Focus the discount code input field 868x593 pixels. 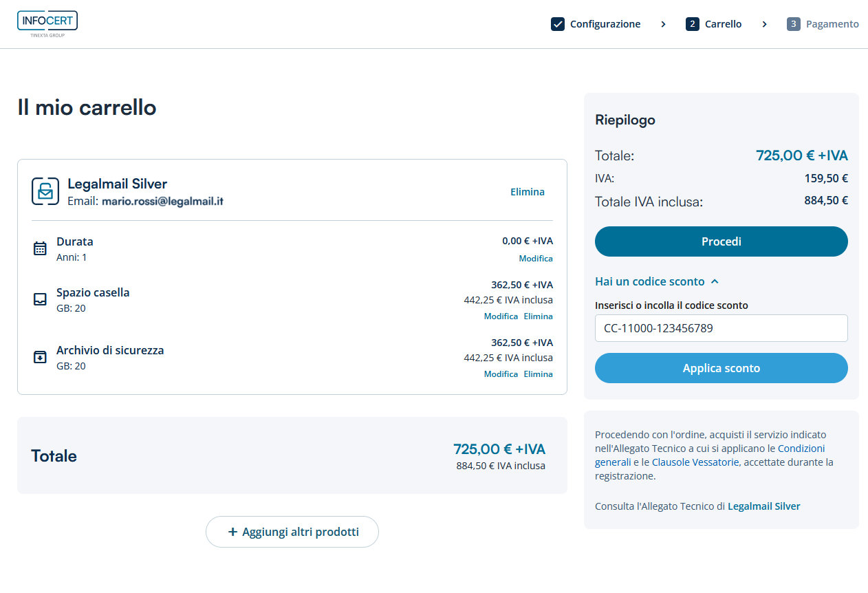point(721,328)
